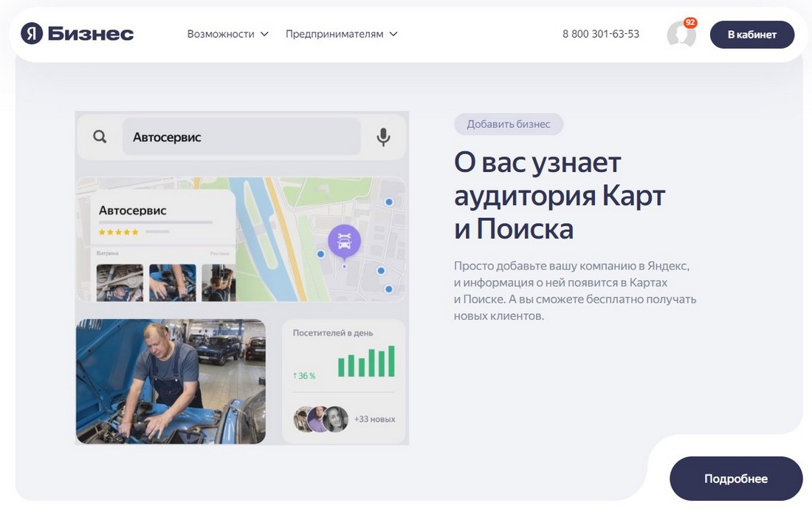Viewport: 812px width, 514px height.
Task: Expand the Предпринимателям dropdown menu
Action: coord(341,34)
